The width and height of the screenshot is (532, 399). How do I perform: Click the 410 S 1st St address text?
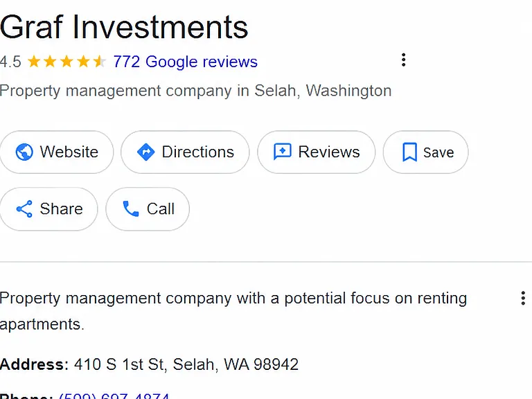point(186,364)
